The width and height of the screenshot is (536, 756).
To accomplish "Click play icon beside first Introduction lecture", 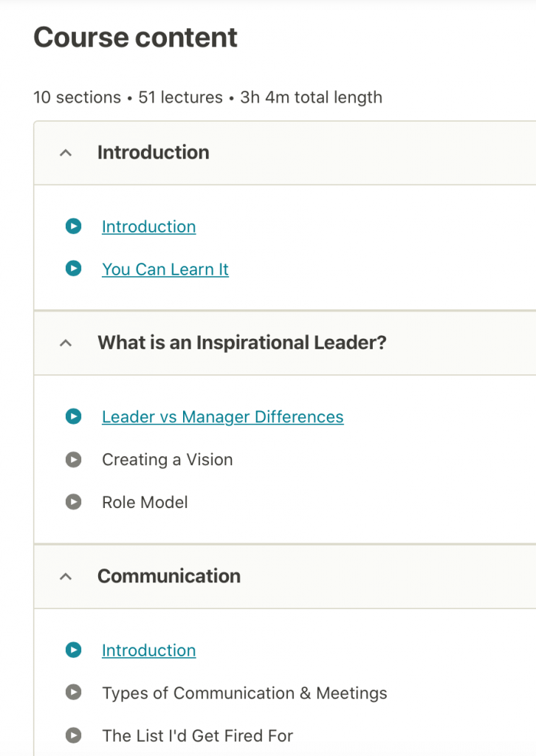I will [73, 227].
